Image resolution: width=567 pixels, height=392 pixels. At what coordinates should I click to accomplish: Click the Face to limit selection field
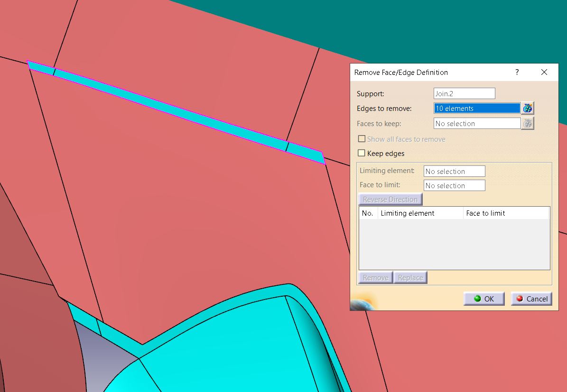454,185
